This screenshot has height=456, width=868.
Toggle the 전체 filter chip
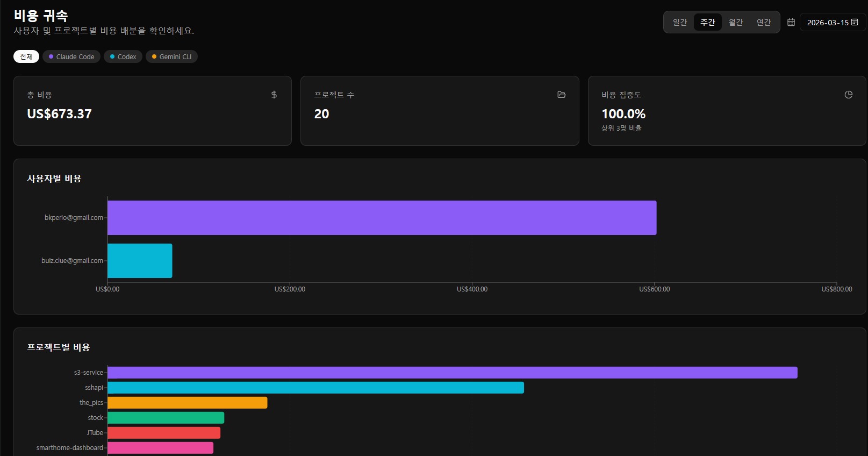pyautogui.click(x=26, y=56)
